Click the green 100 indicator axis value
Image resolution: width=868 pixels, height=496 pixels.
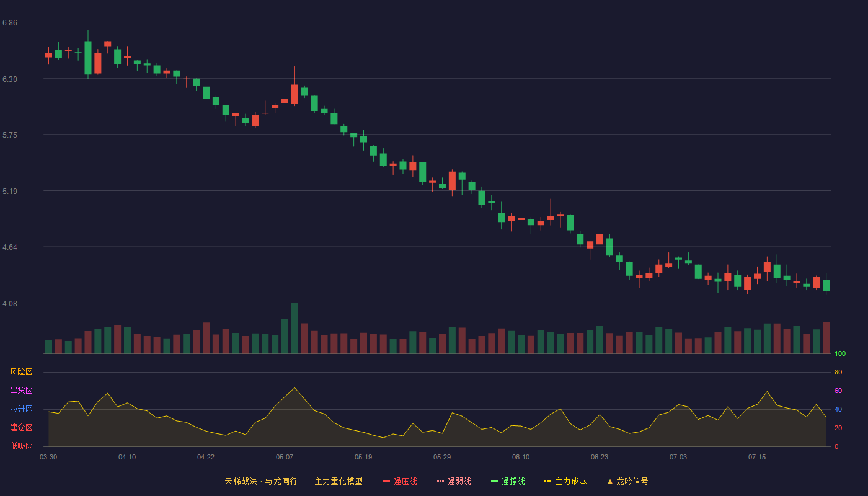(840, 353)
